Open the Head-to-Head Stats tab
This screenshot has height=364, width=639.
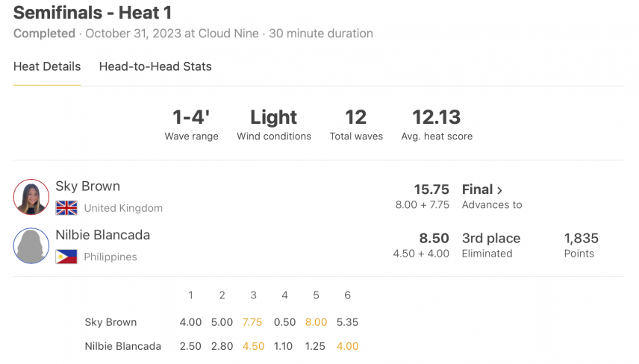155,66
